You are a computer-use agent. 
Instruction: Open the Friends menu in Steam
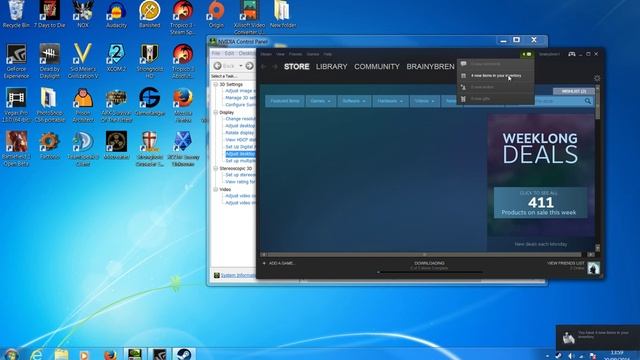tap(296, 54)
